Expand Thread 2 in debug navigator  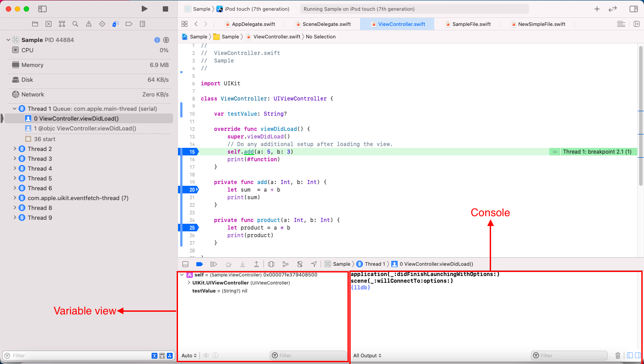click(15, 149)
